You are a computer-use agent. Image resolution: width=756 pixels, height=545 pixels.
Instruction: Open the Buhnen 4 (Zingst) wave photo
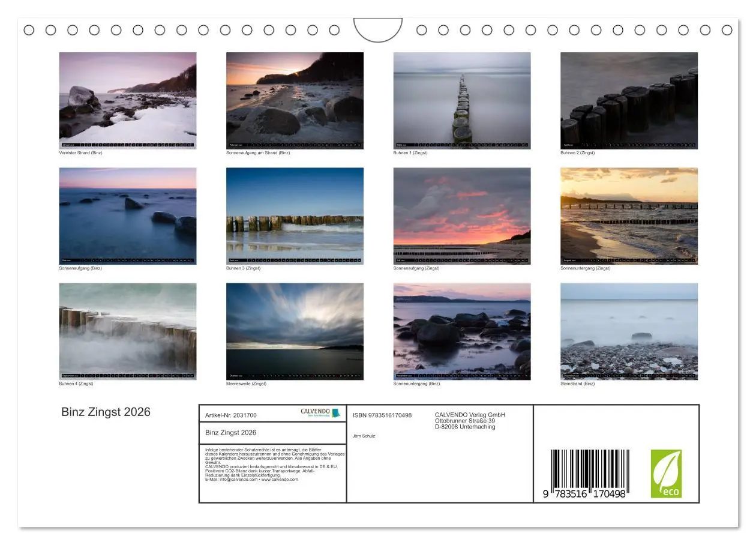pos(127,331)
